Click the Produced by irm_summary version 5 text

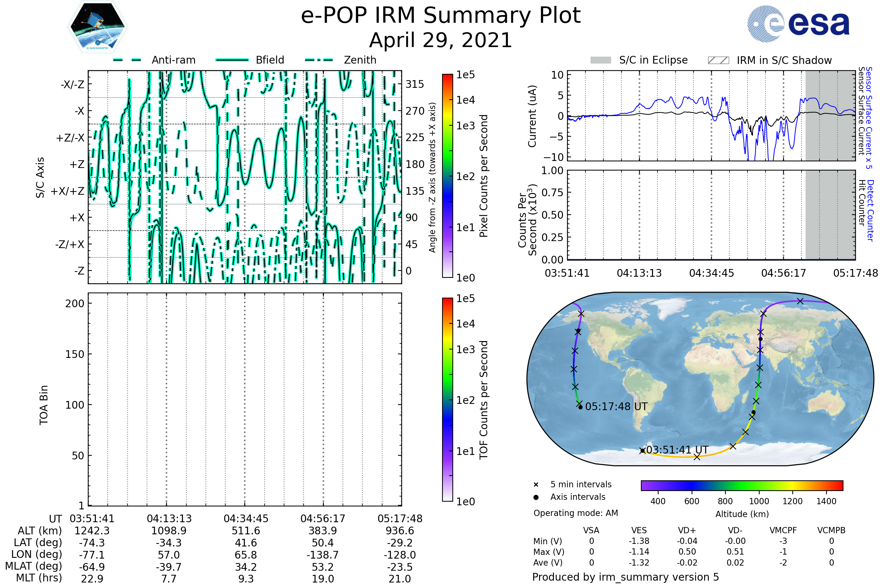point(625,577)
